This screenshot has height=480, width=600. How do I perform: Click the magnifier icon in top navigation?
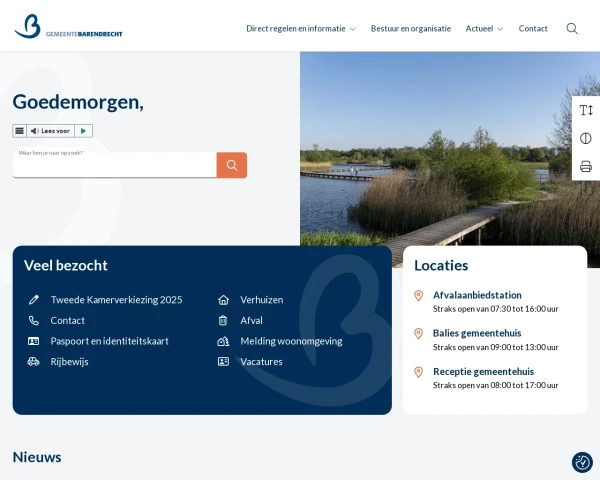[572, 28]
